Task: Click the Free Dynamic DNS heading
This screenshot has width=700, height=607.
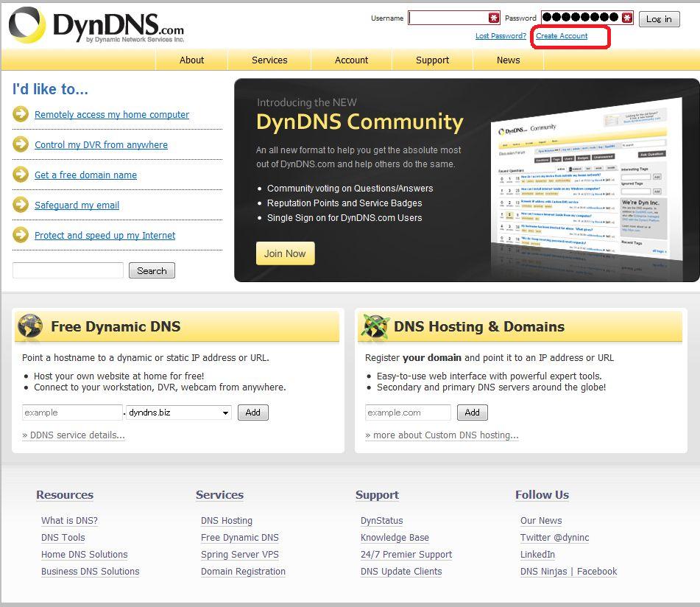Action: click(x=116, y=326)
